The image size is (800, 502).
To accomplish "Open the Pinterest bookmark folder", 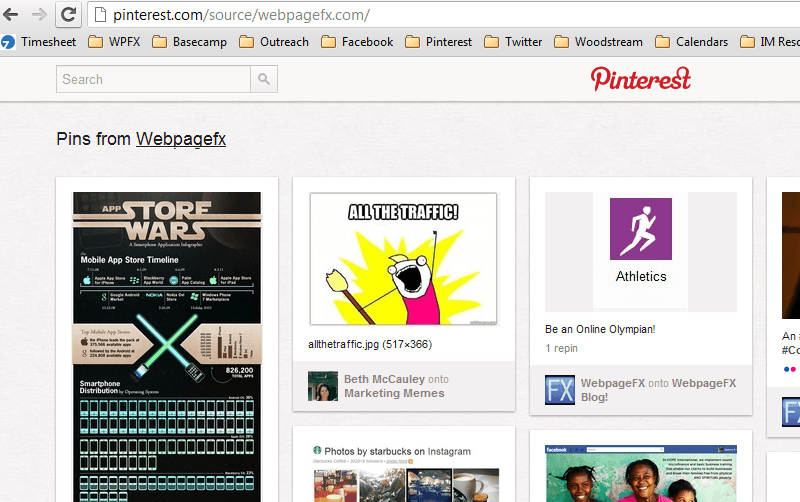I will click(438, 42).
